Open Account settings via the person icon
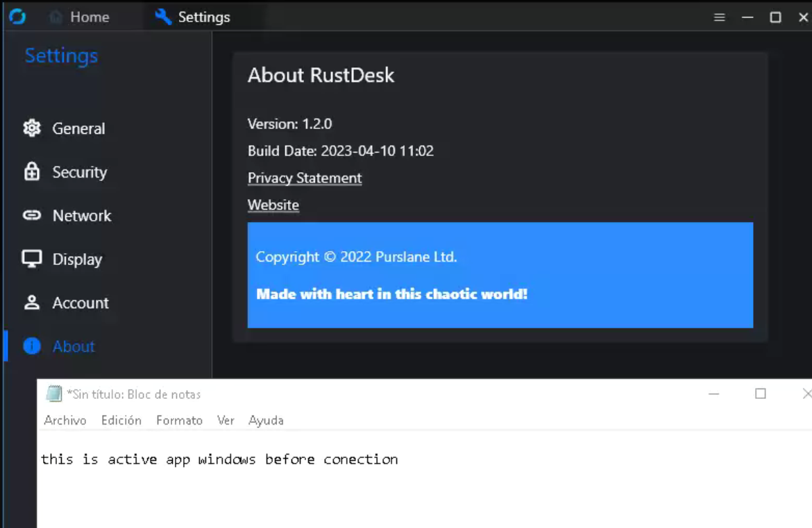Viewport: 812px width, 528px height. (x=31, y=303)
